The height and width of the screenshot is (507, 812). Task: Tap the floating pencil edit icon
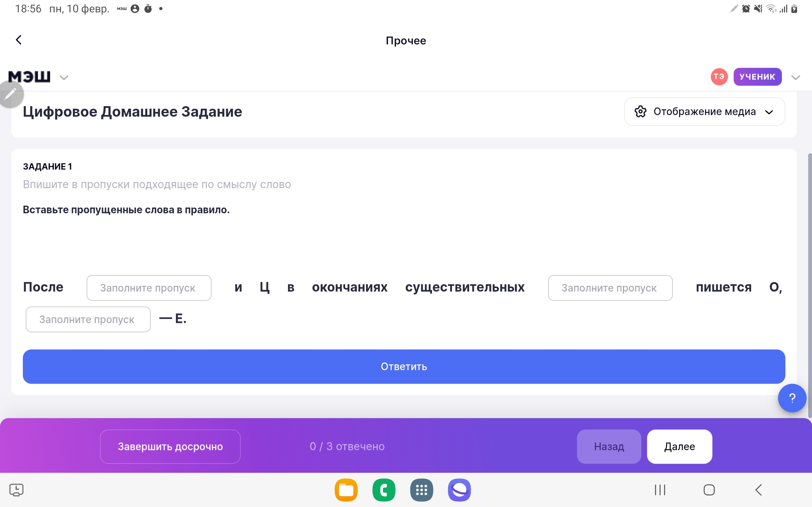click(11, 94)
